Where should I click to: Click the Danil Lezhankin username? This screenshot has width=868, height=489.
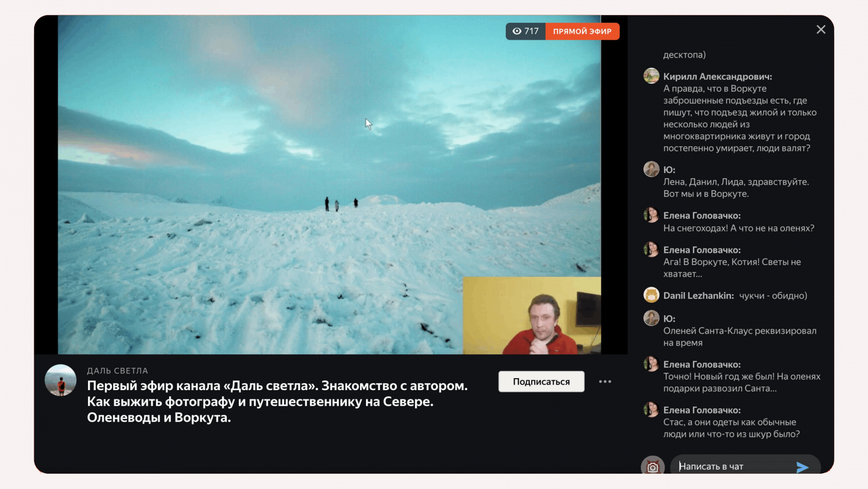tap(698, 296)
